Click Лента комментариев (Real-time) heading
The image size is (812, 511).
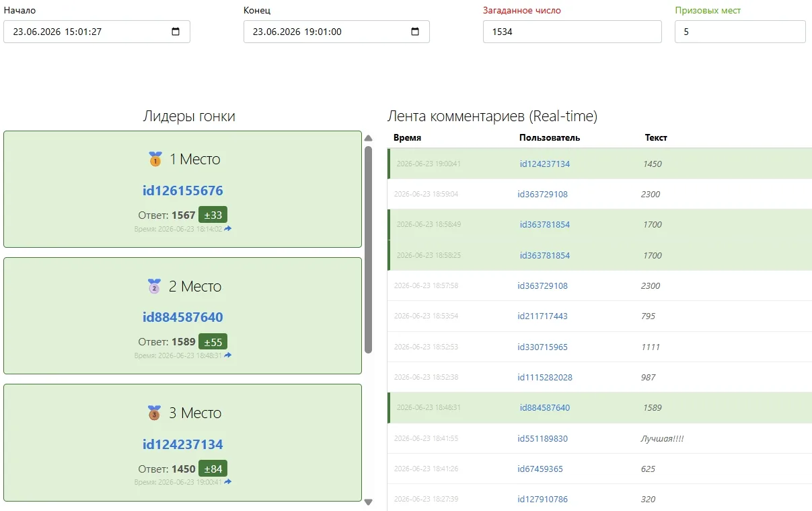click(x=492, y=116)
